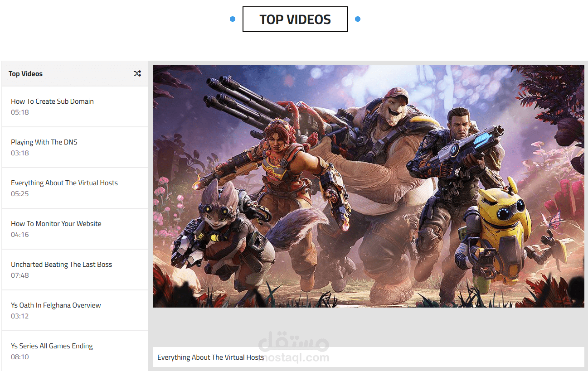Click the 03:18 duration text

click(20, 153)
